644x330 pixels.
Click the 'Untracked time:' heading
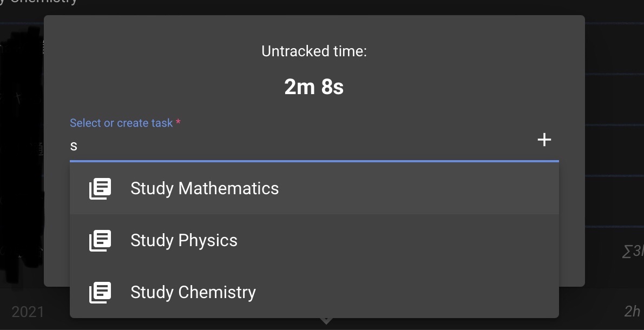point(314,51)
